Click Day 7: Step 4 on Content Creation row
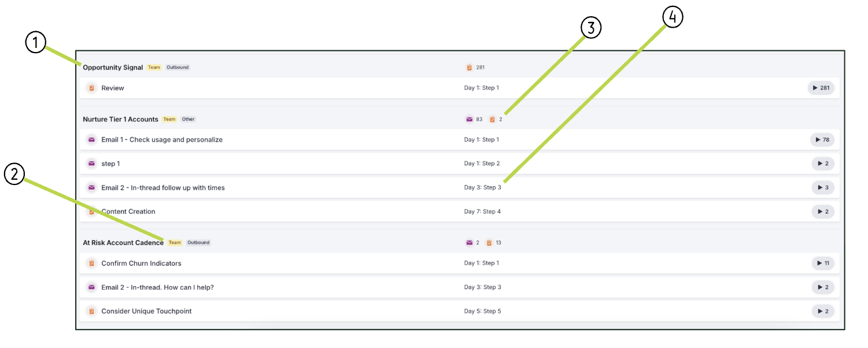 click(x=482, y=212)
